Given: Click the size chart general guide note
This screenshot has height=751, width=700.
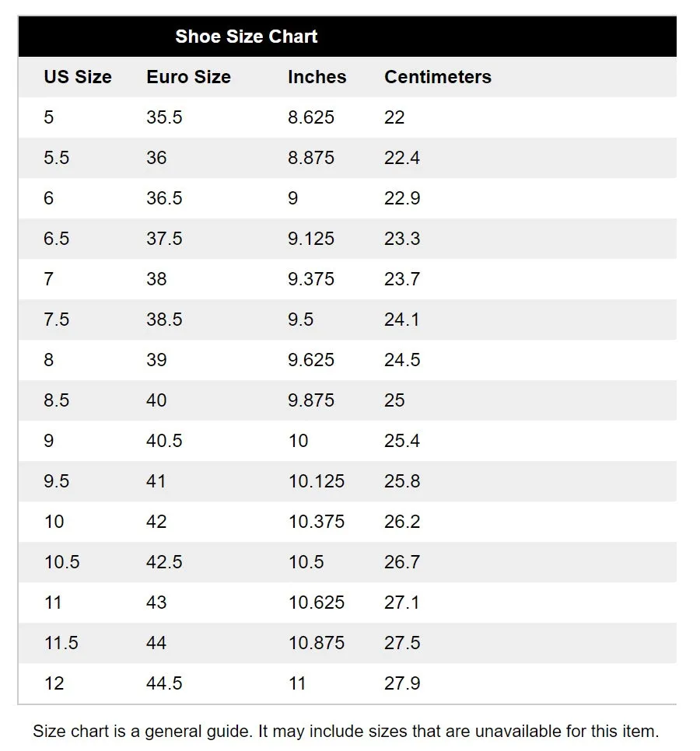Looking at the screenshot, I should point(345,732).
